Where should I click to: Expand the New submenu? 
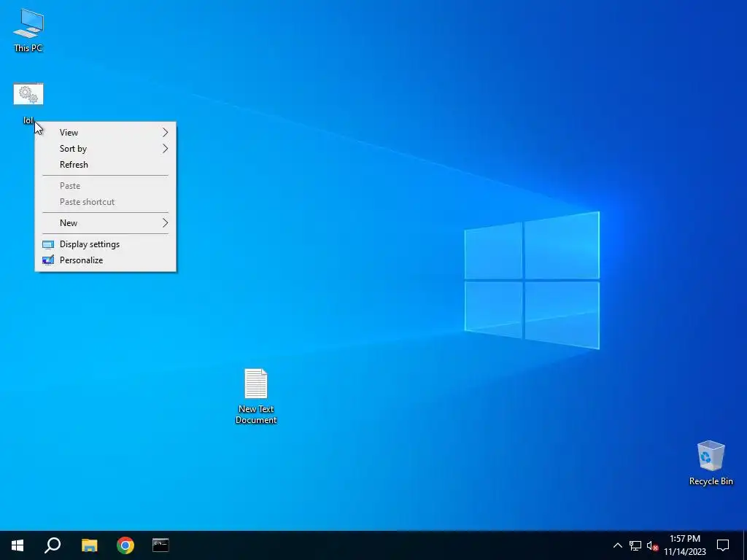pyautogui.click(x=105, y=223)
